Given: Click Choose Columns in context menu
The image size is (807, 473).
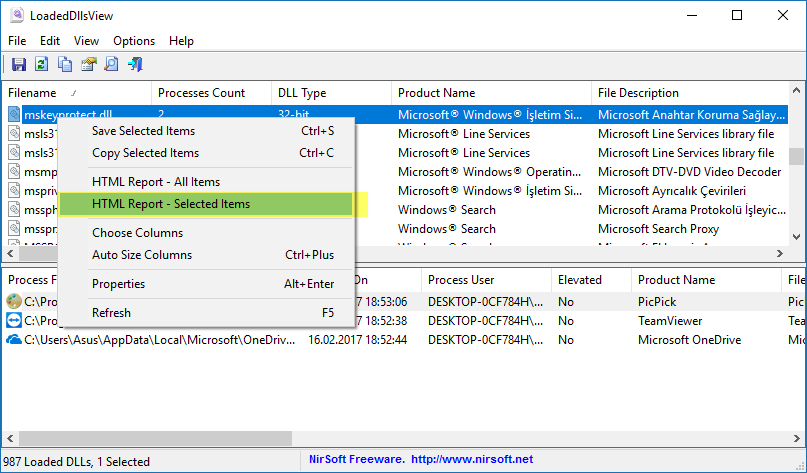Looking at the screenshot, I should tap(137, 233).
